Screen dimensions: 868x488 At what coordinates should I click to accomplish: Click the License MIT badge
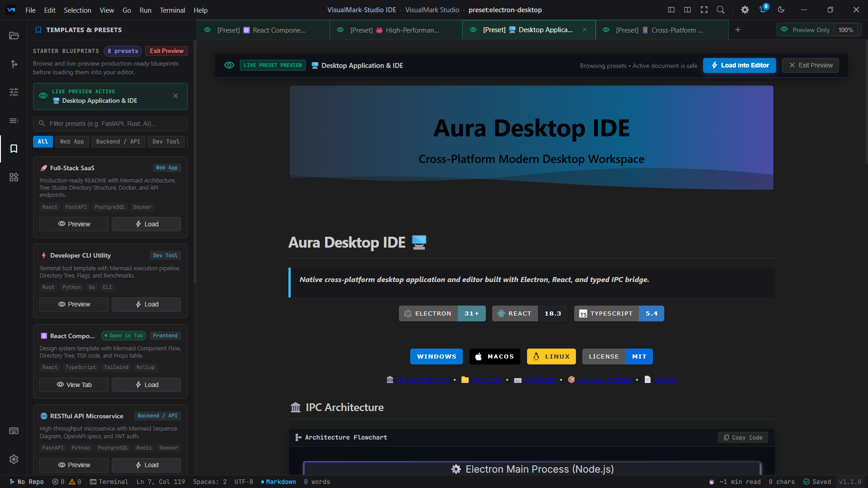pyautogui.click(x=617, y=356)
